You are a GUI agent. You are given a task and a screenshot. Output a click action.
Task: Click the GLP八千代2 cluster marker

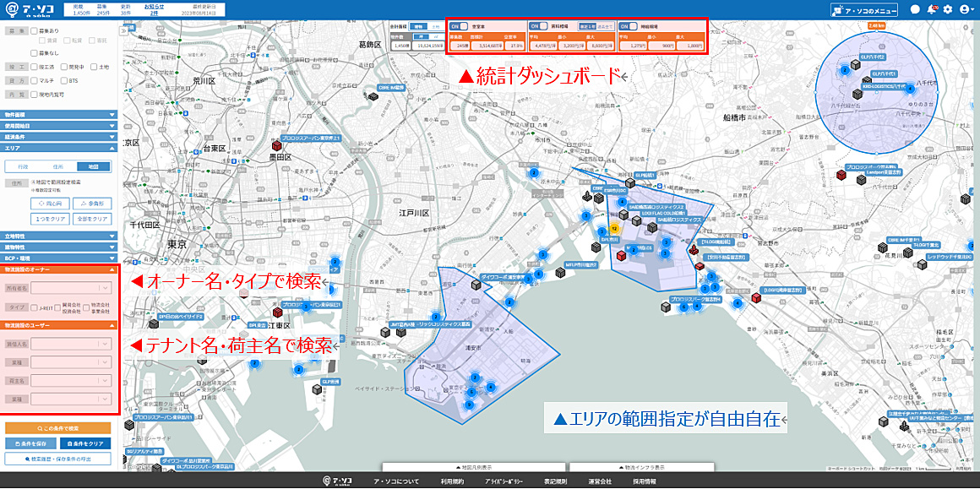click(845, 70)
